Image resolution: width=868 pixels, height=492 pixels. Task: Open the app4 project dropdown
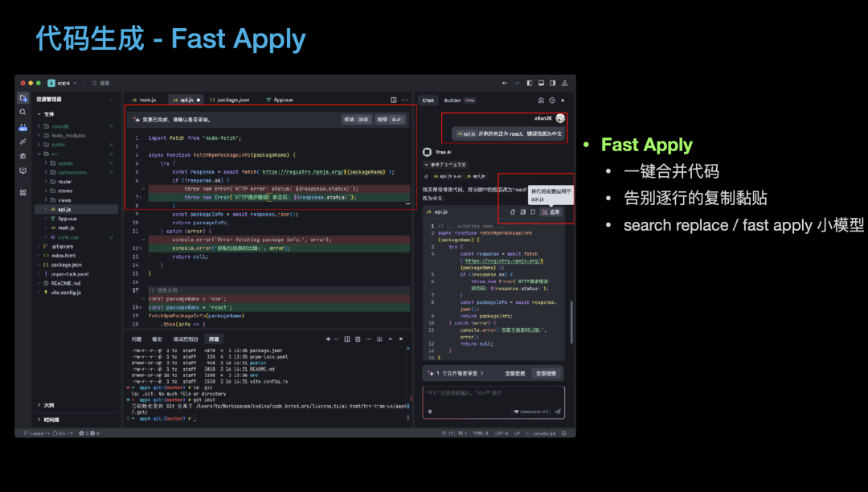59,83
